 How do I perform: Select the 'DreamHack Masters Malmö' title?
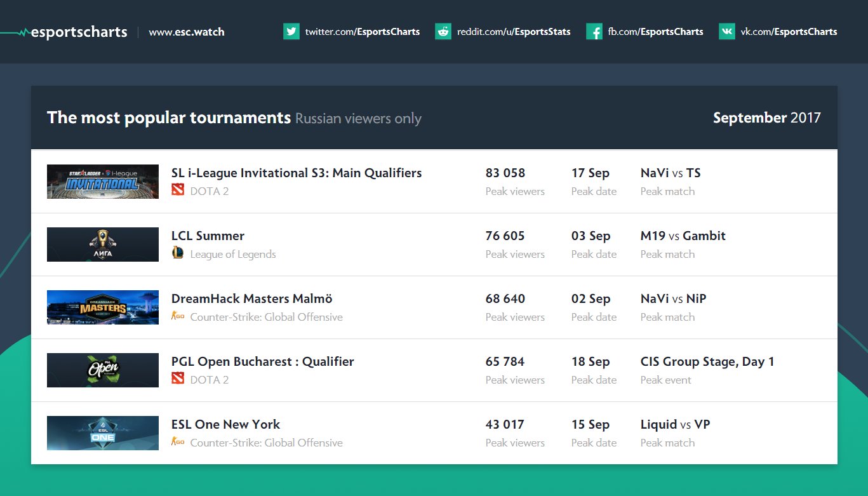pos(252,298)
